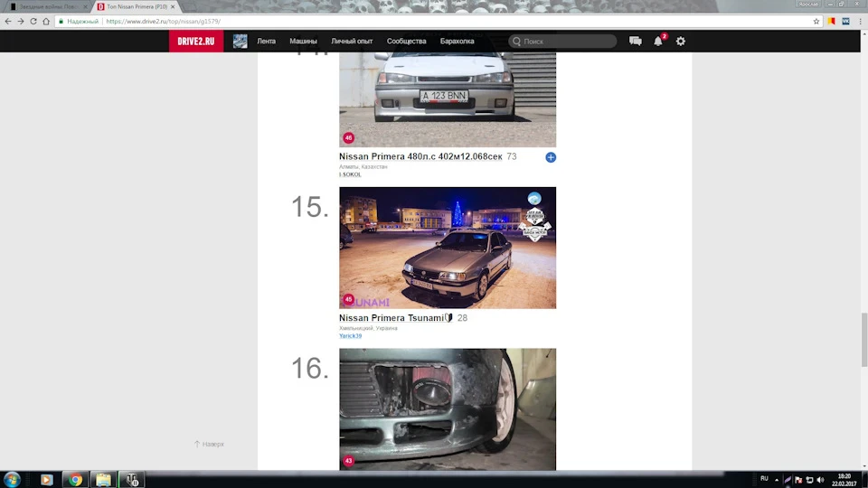Open the site settings gear

pos(680,41)
